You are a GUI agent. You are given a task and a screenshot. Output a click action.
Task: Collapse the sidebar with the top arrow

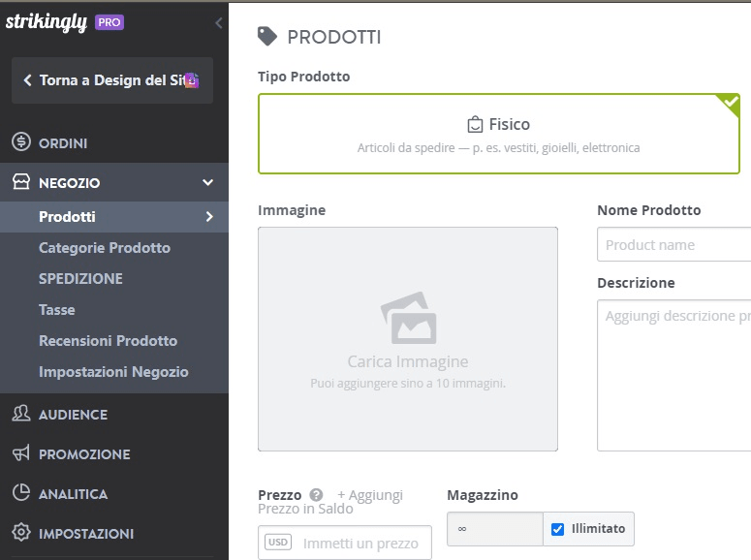[218, 23]
